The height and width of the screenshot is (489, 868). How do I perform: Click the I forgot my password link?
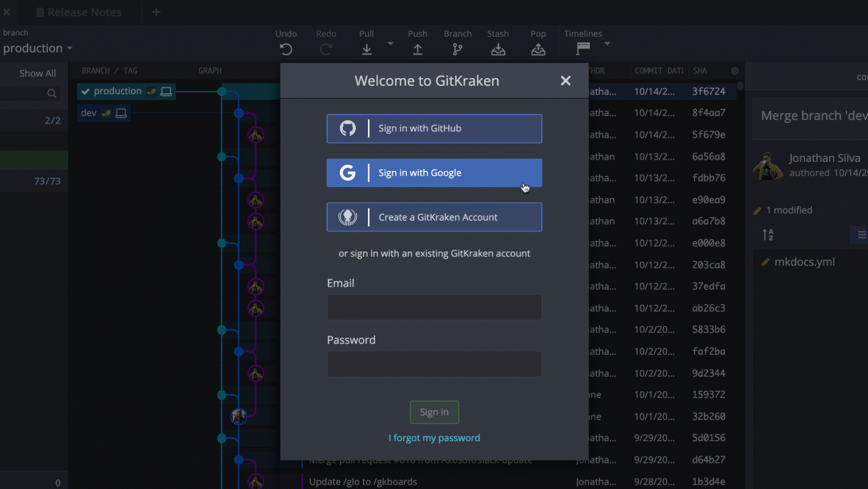click(x=434, y=437)
